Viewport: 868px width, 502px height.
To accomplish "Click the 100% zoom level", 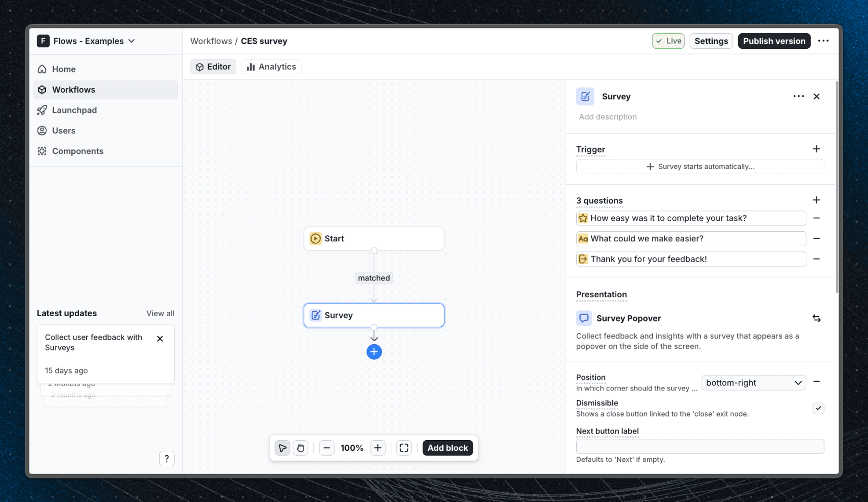I will [x=352, y=448].
